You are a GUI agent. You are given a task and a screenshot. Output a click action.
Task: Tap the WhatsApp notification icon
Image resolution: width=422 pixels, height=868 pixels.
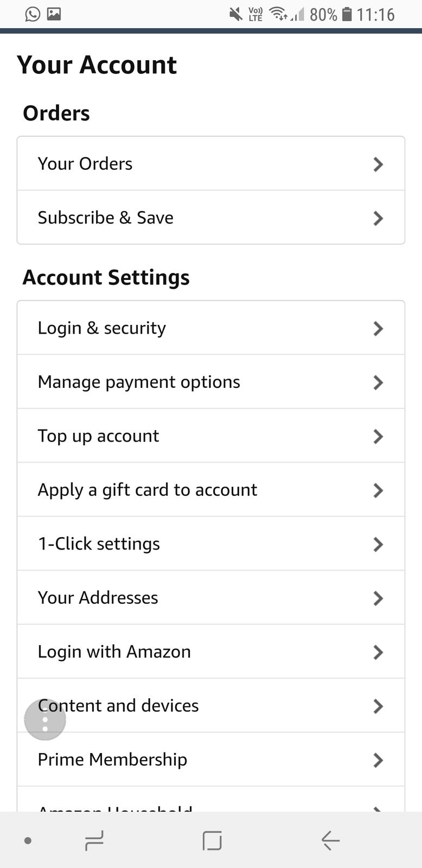33,14
